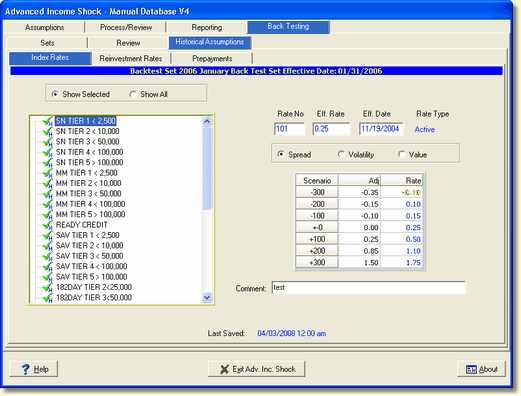Select list row MM TIER 3 < 50,000
The height and width of the screenshot is (396, 521).
click(88, 194)
